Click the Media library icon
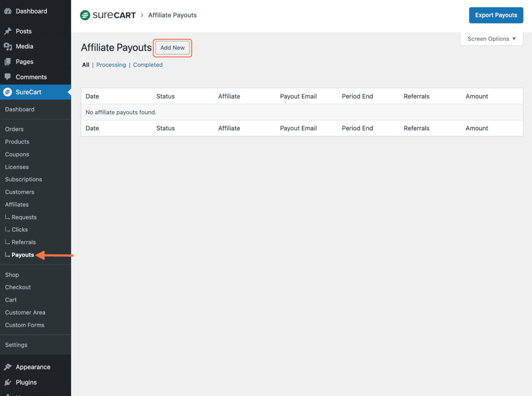The width and height of the screenshot is (532, 396). pyautogui.click(x=8, y=47)
